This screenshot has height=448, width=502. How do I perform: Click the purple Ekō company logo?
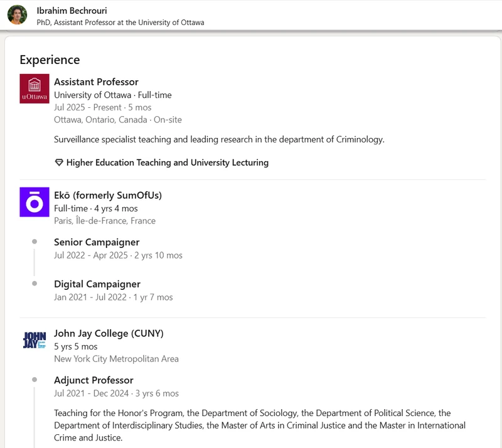pos(35,202)
